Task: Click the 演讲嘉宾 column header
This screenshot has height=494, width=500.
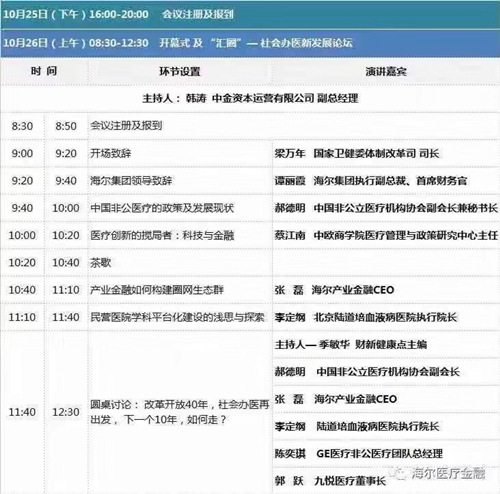Action: click(386, 71)
